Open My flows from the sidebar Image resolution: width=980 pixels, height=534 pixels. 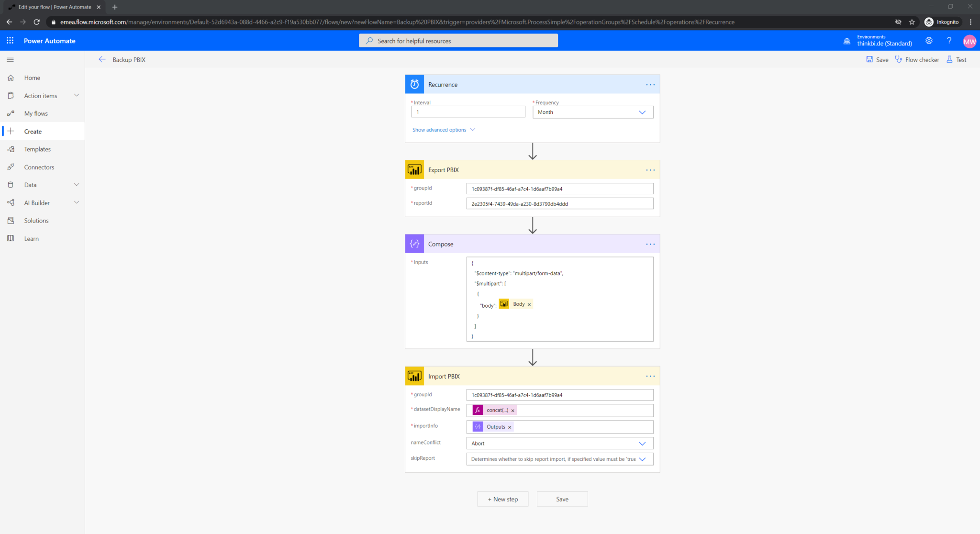(36, 113)
